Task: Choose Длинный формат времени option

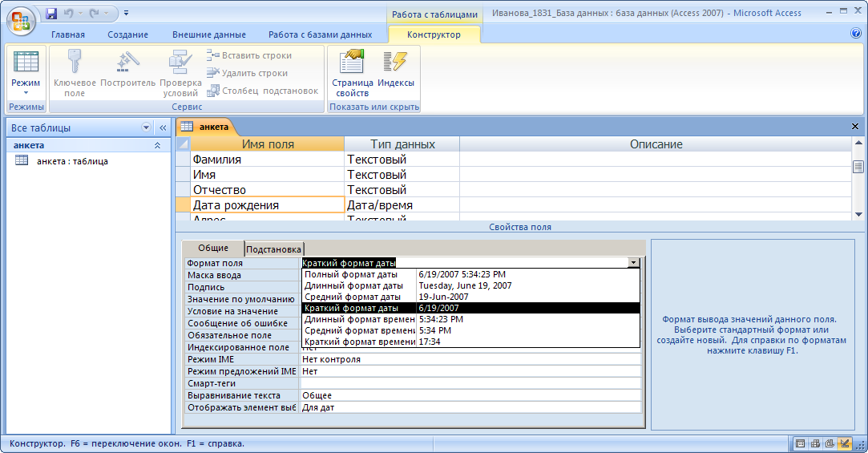Action: 470,319
